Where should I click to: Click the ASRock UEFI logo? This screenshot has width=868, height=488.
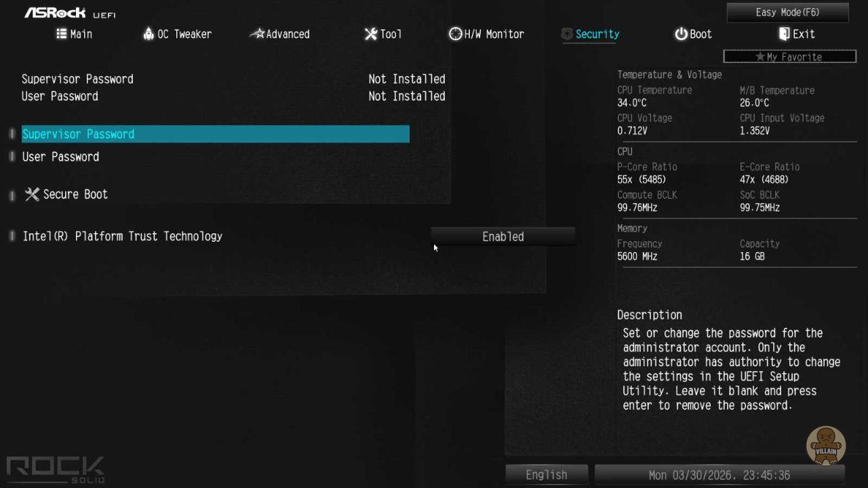(x=70, y=13)
